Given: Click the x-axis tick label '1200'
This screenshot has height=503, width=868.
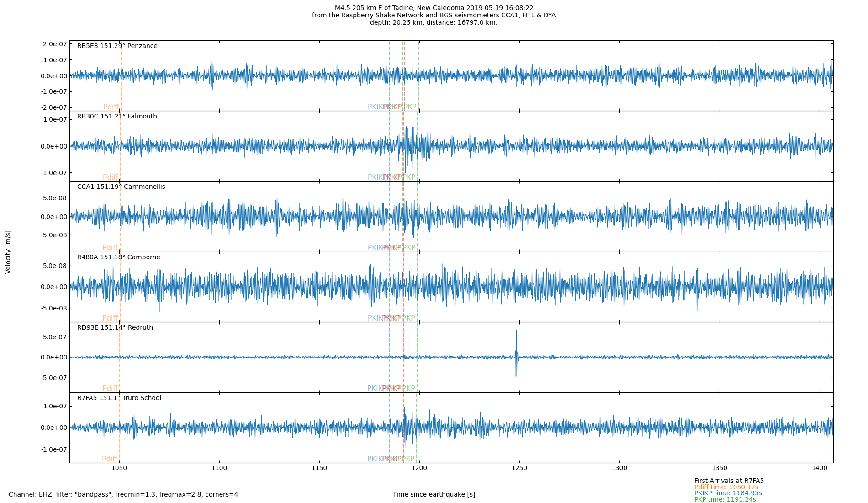Looking at the screenshot, I should (419, 468).
